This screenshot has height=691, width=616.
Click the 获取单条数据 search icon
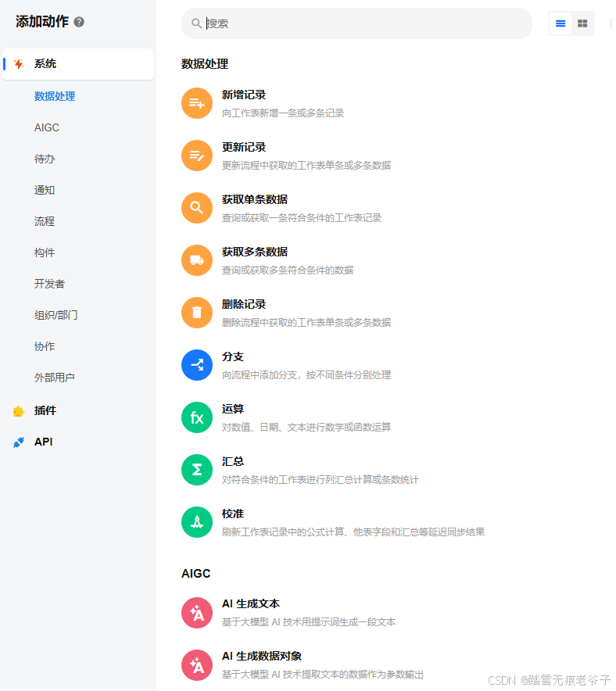pos(197,208)
